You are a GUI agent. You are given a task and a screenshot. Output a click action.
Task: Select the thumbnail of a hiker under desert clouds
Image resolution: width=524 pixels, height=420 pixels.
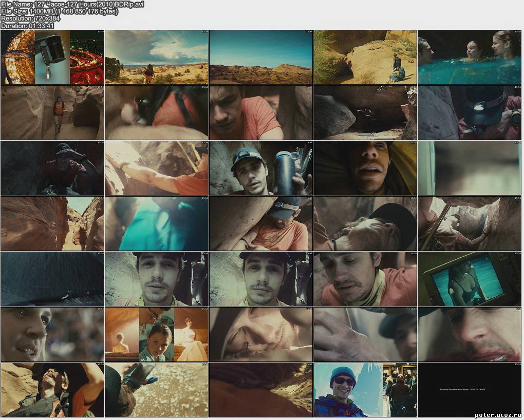coord(156,57)
